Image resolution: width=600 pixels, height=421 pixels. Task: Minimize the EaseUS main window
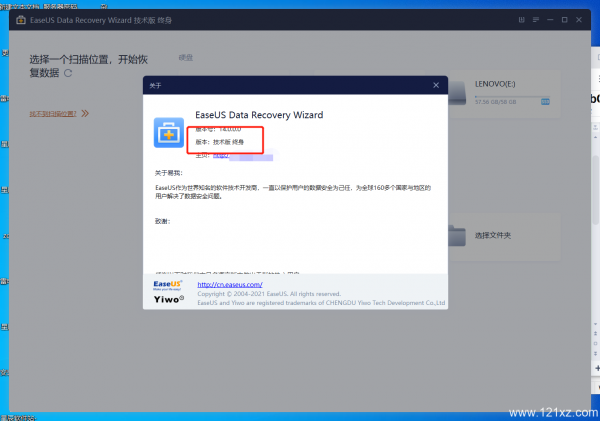click(x=550, y=20)
